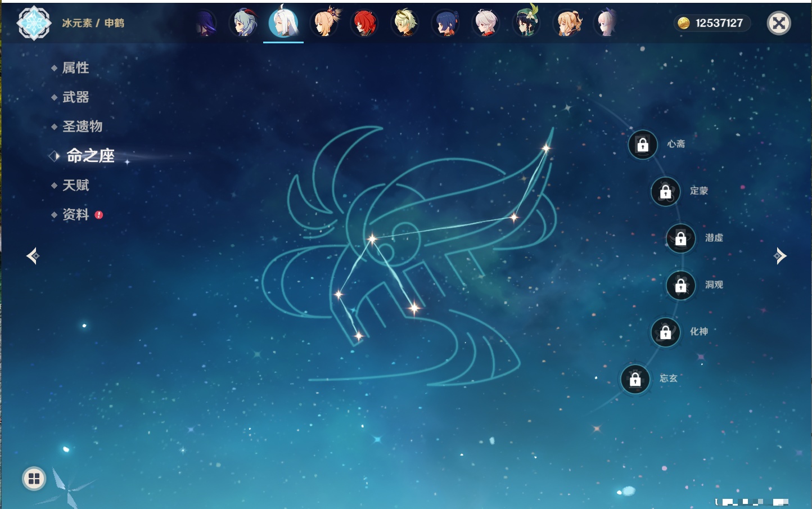Select the purple-haired Raiden Shogun portrait
The height and width of the screenshot is (509, 812).
(206, 23)
